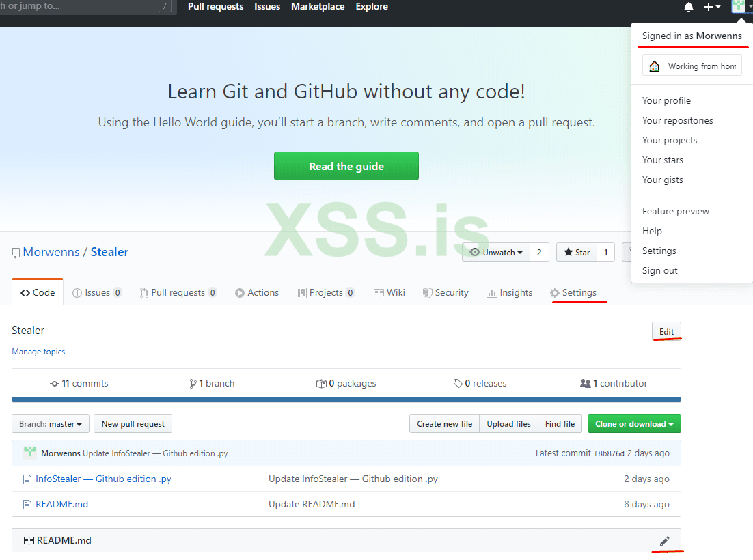The image size is (753, 560).
Task: Open the Insights tab
Action: (510, 293)
